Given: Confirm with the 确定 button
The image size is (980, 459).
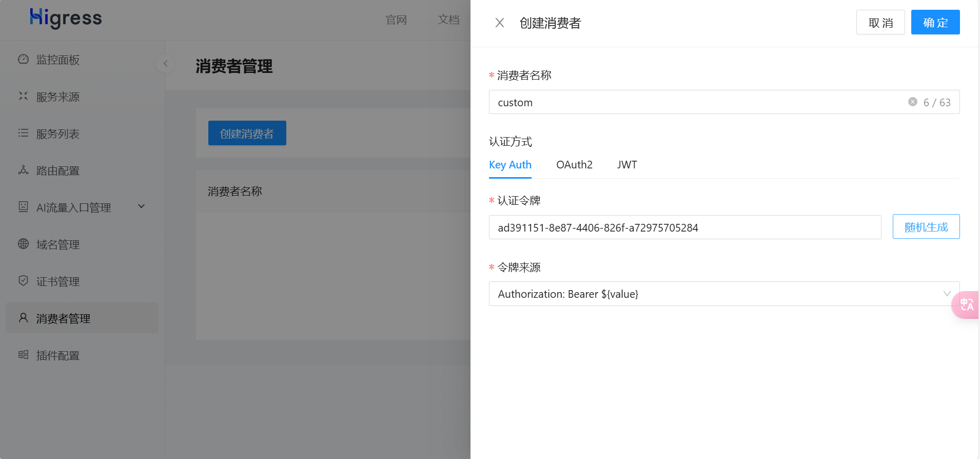Looking at the screenshot, I should click(935, 23).
